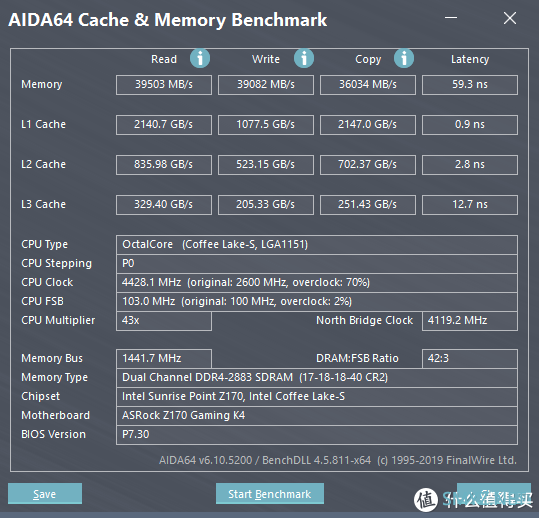Click the CPU Clock field 4428.1 MHz

point(317,283)
